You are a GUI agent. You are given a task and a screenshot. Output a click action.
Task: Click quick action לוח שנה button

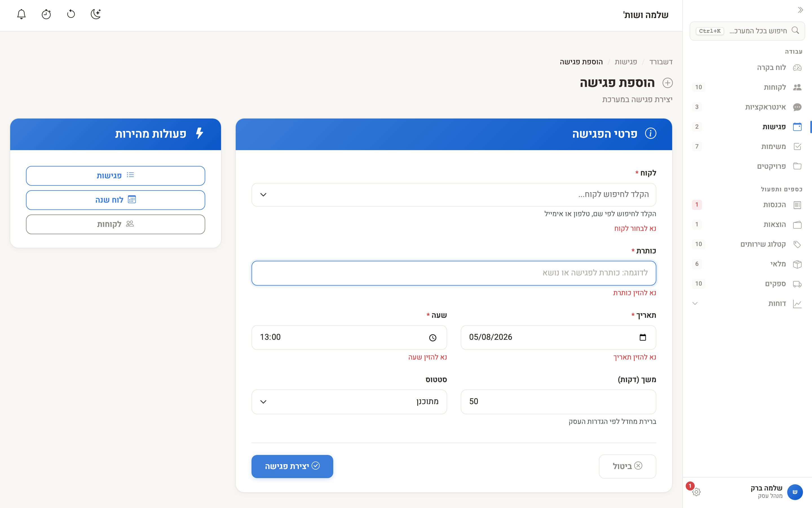115,200
